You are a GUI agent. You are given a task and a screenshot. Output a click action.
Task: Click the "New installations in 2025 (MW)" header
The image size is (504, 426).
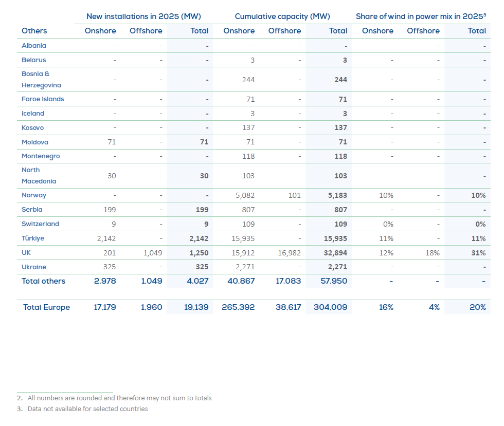pyautogui.click(x=143, y=16)
